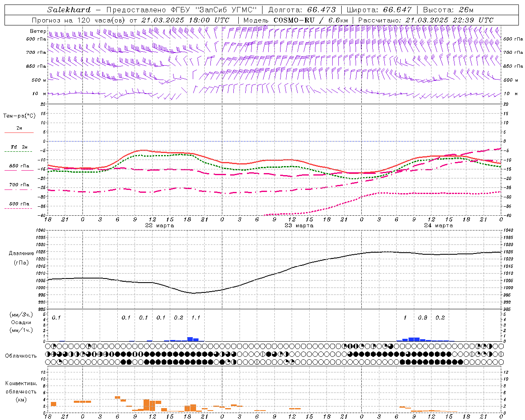Screen dimensions: 525x420
Task: Select the 2м temperature legend entry
Action: point(19,128)
